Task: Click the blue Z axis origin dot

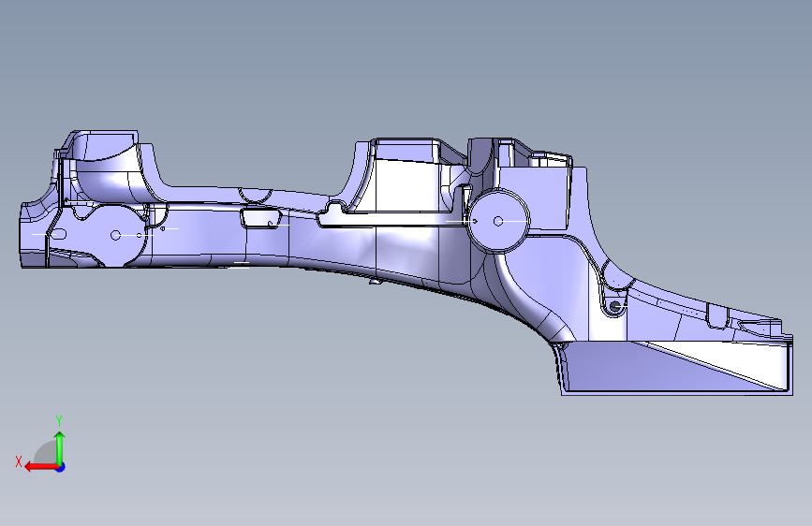Action: (61, 467)
